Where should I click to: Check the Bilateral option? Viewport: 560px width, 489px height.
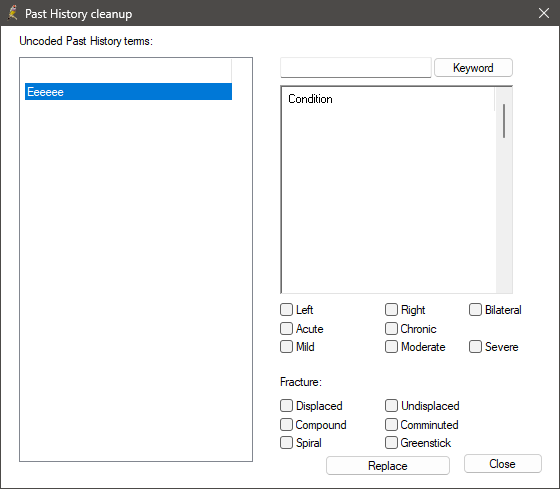coord(475,310)
